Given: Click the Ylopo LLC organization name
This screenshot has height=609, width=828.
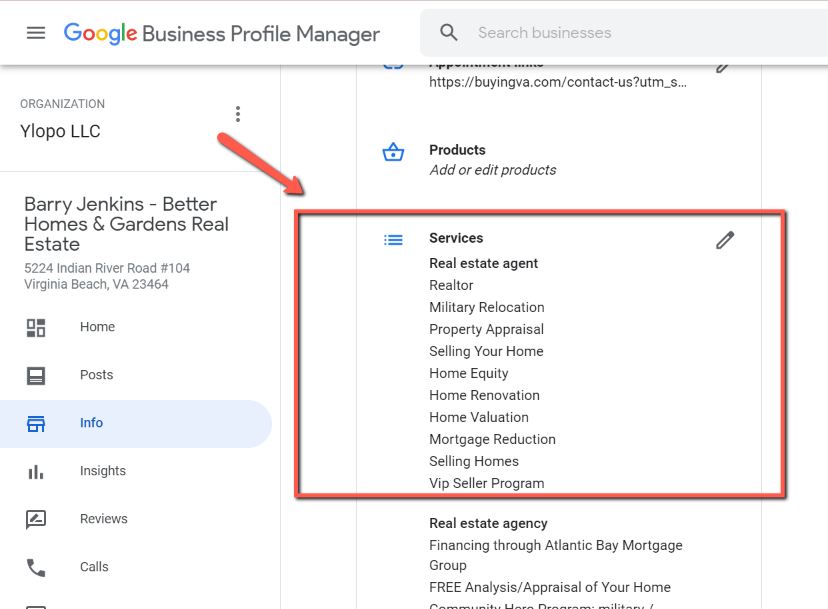Looking at the screenshot, I should (x=60, y=131).
